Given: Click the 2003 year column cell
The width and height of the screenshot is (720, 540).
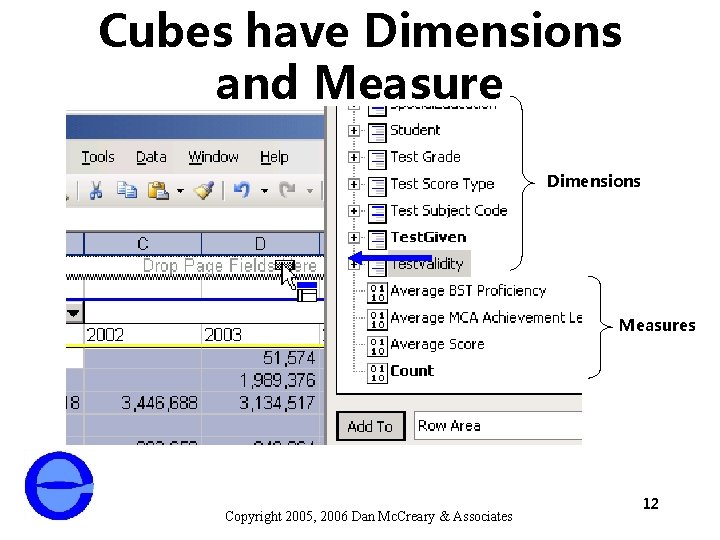Looking at the screenshot, I should click(260, 335).
